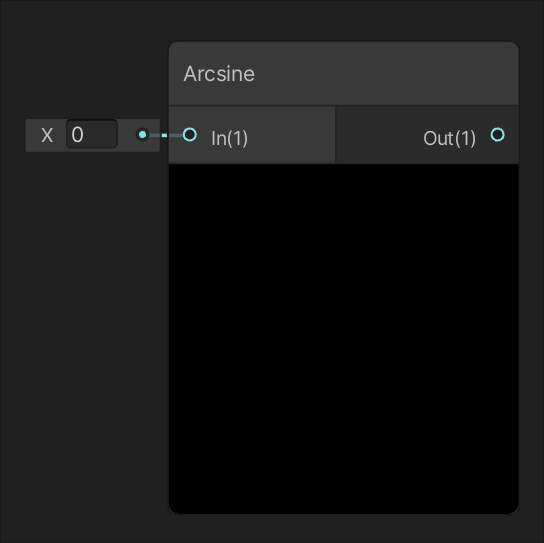Click the black Arcsine node preview area
The width and height of the screenshot is (544, 543).
343,338
